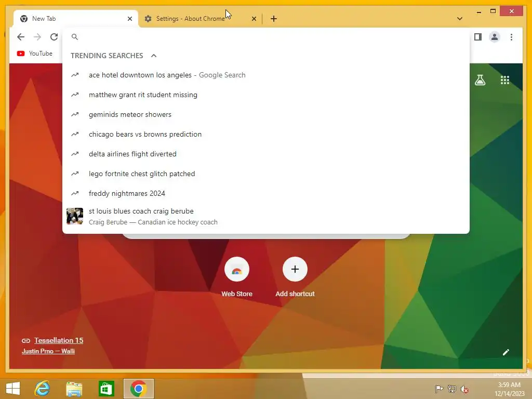
Task: Open the Tessellation 15 theme link
Action: 59,340
